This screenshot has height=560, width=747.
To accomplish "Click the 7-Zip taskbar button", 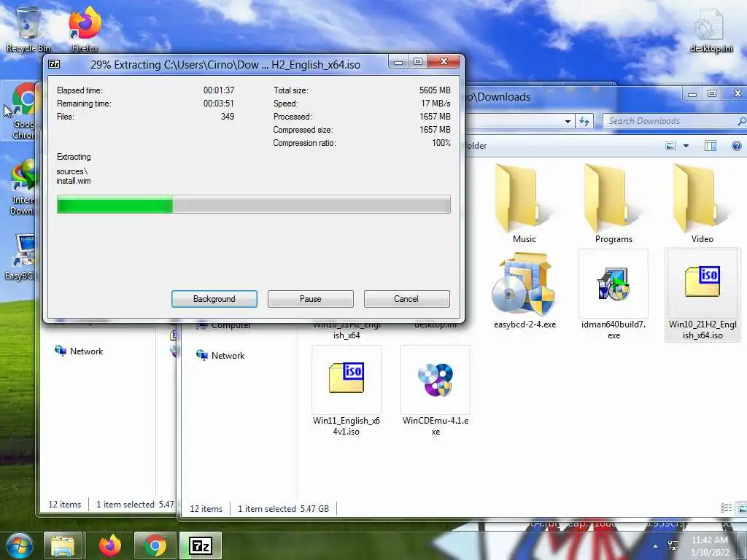I will point(201,545).
